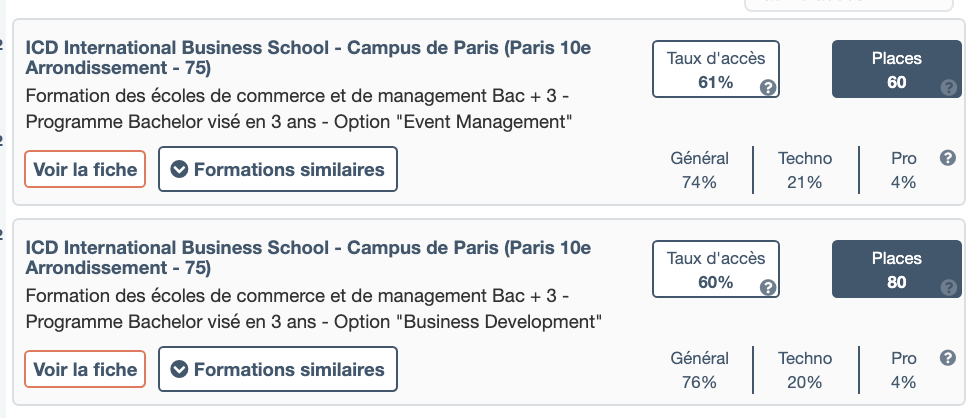968x418 pixels.
Task: Open help icon in Places 60 box
Action: tap(948, 87)
